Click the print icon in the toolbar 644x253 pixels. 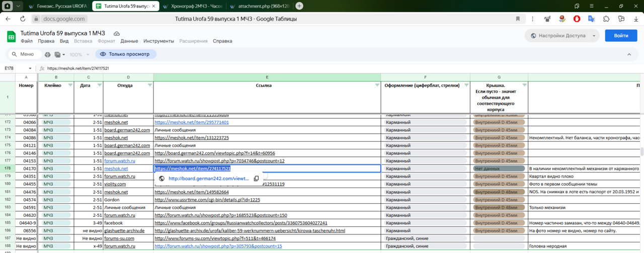coord(48,54)
